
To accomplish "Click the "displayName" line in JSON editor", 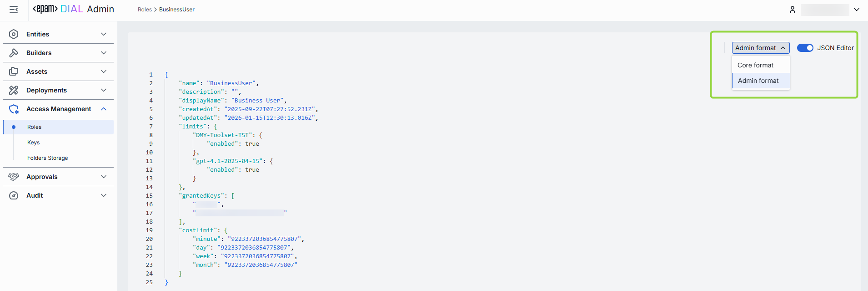I will [232, 101].
